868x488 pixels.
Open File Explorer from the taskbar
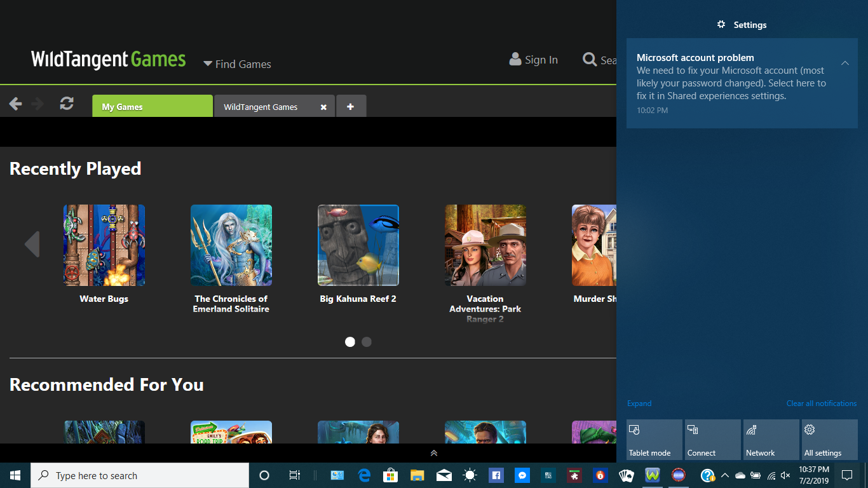tap(417, 475)
